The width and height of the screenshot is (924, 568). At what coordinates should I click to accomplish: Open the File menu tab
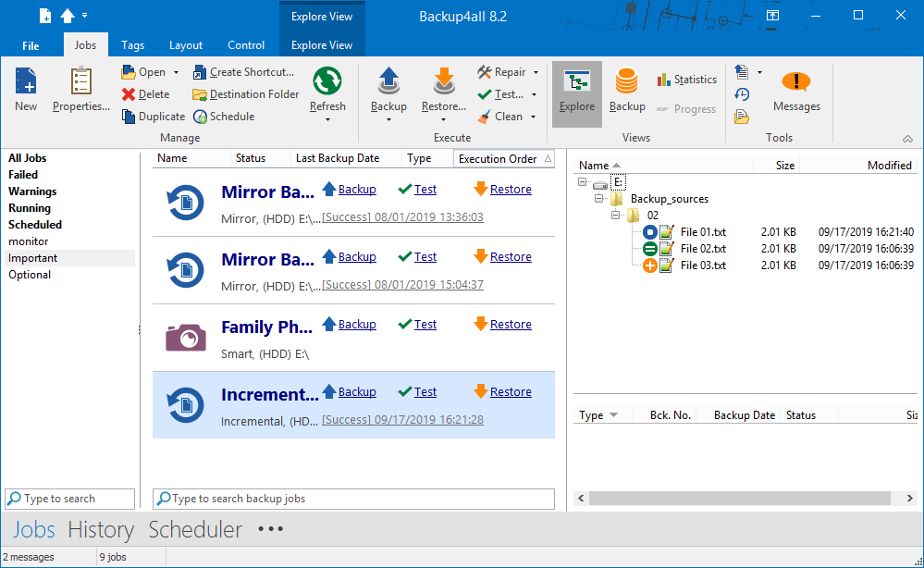coord(31,45)
